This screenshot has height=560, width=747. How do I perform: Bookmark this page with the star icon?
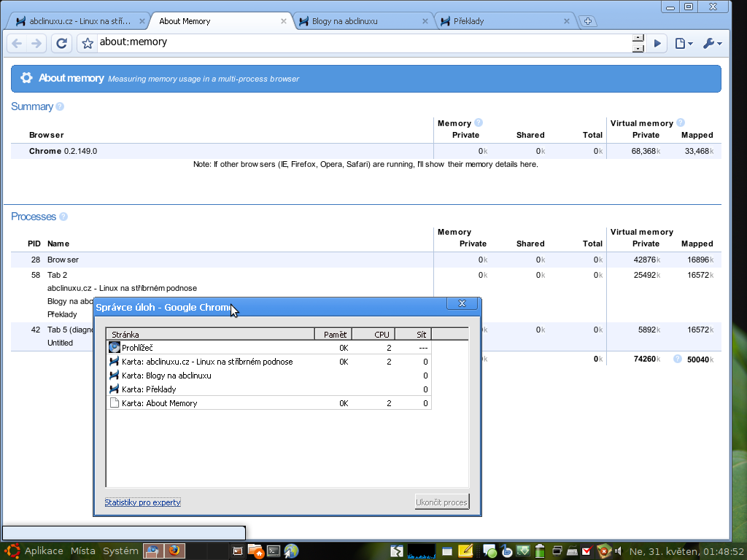coord(88,44)
